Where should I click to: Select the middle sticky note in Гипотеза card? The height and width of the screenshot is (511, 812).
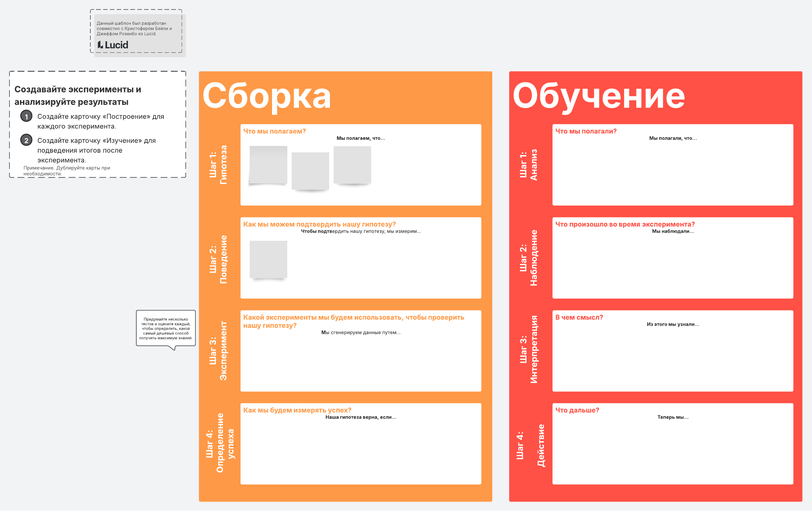click(310, 171)
